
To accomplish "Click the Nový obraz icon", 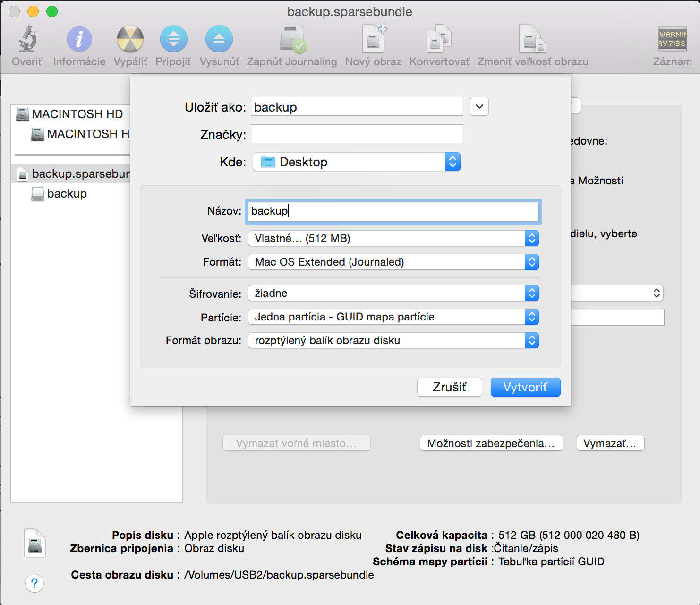I will [x=374, y=39].
